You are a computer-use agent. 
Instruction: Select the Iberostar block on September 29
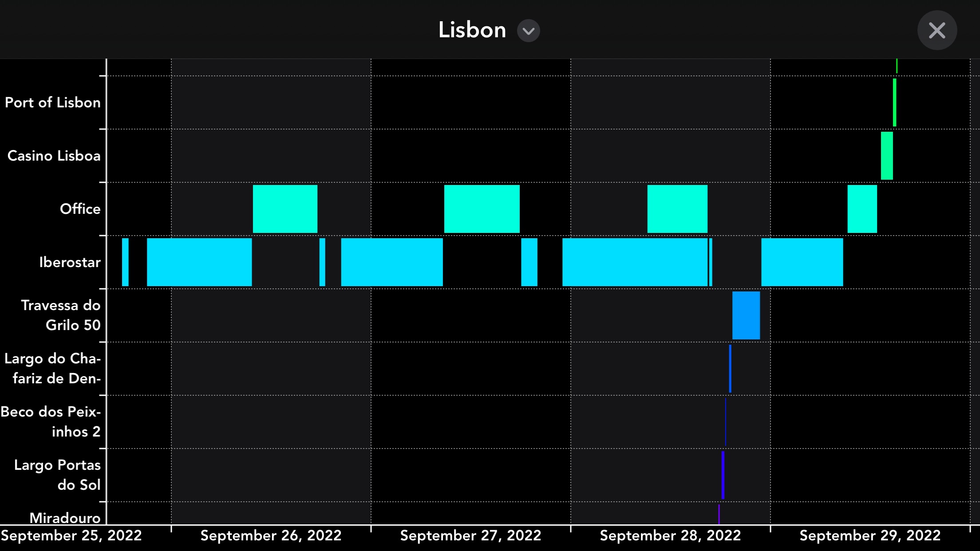tap(802, 262)
